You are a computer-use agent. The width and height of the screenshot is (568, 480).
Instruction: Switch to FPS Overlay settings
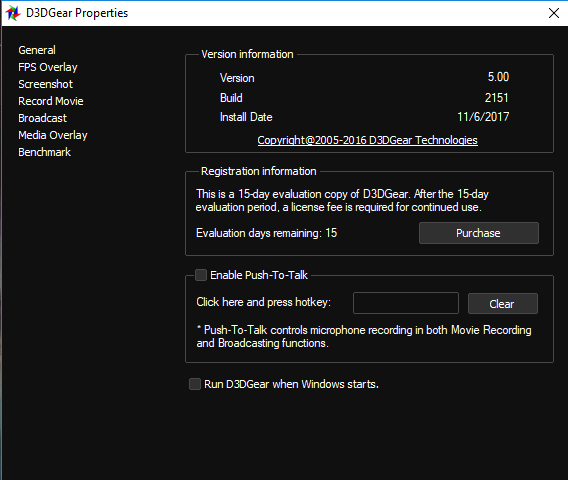pyautogui.click(x=48, y=67)
